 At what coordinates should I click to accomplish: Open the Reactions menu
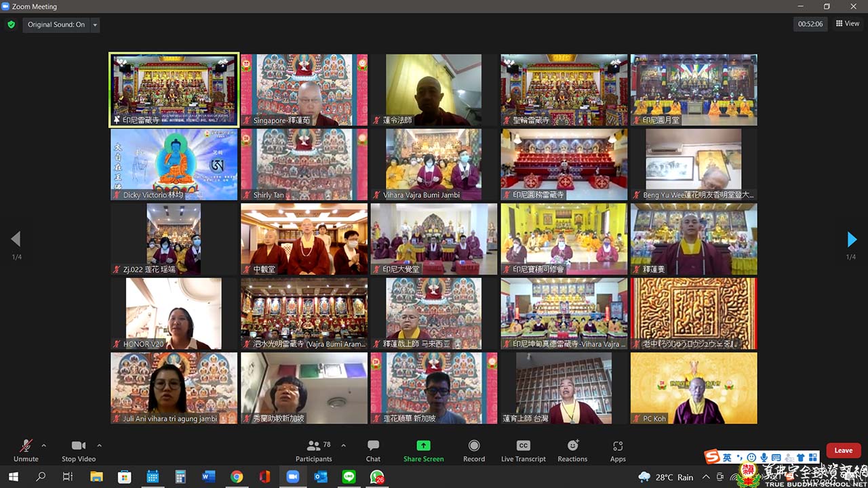(x=572, y=450)
